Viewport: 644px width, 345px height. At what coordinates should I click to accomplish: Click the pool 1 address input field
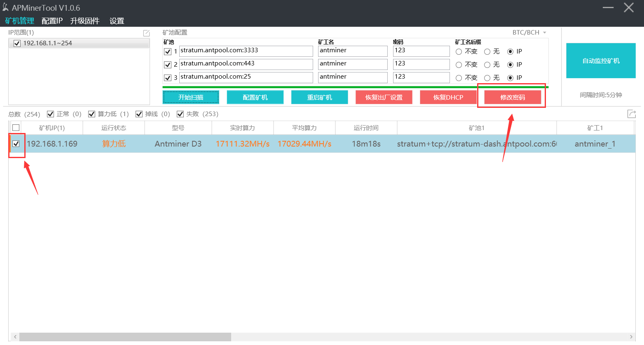(x=246, y=51)
